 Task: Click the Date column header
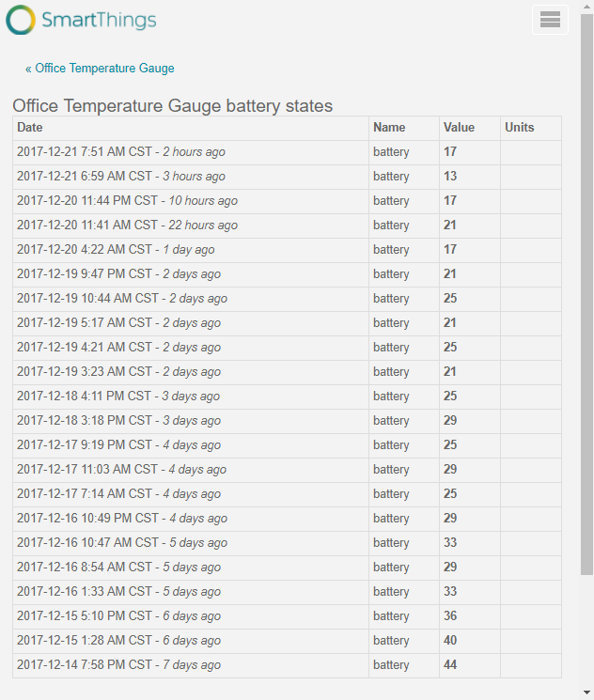[29, 128]
